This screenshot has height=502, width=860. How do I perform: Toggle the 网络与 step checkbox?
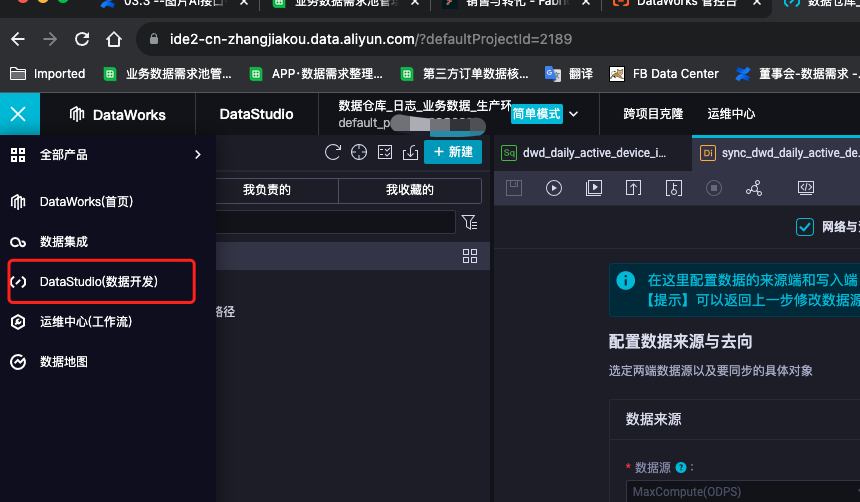[805, 227]
